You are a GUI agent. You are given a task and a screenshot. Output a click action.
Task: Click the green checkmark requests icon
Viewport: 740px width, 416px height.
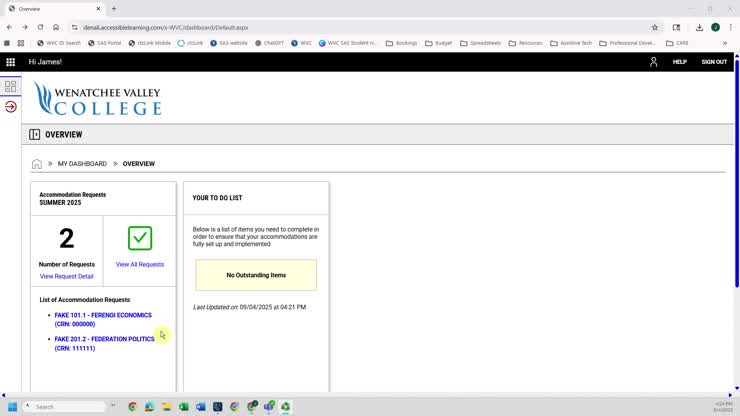pyautogui.click(x=140, y=238)
